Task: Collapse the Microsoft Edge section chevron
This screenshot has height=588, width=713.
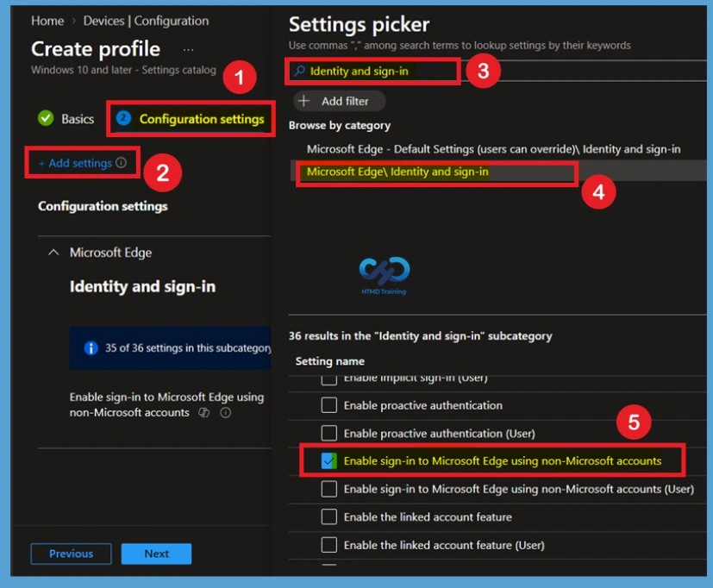Action: click(x=53, y=253)
